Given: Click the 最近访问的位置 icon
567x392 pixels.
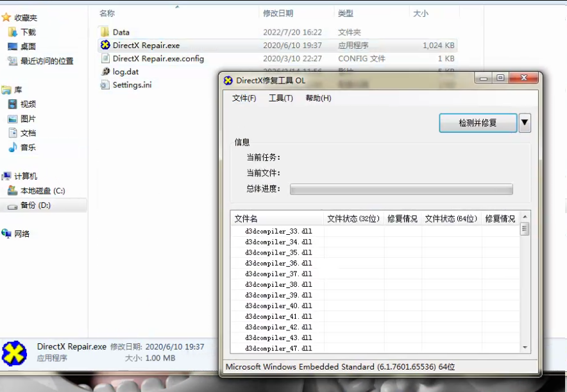Looking at the screenshot, I should click(13, 61).
